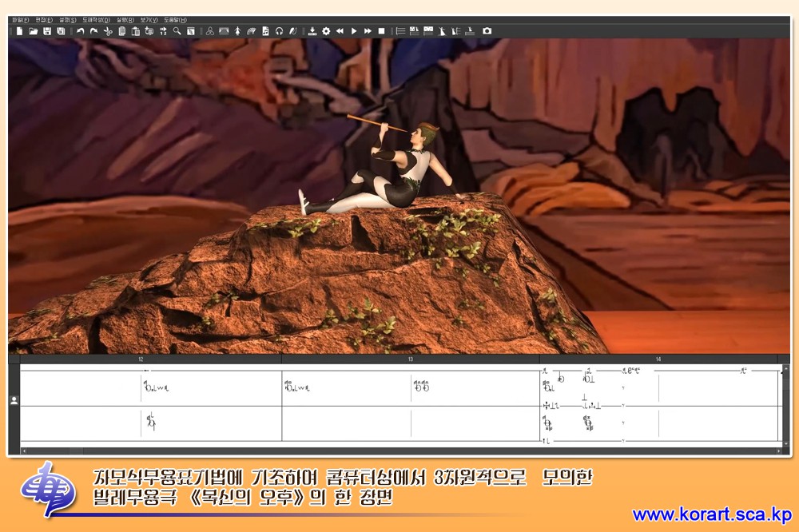Viewport: 799px width, 532px height.
Task: Select the Copy icon
Action: pyautogui.click(x=121, y=31)
